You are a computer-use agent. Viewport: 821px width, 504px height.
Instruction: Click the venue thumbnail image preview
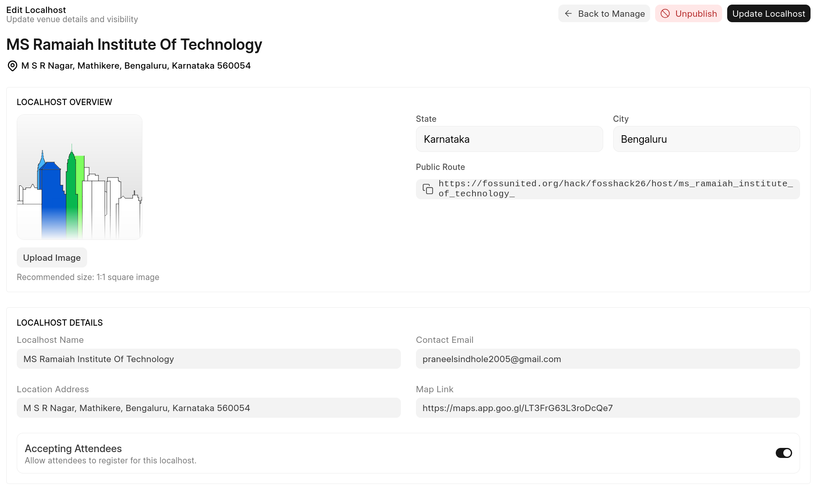coord(79,177)
